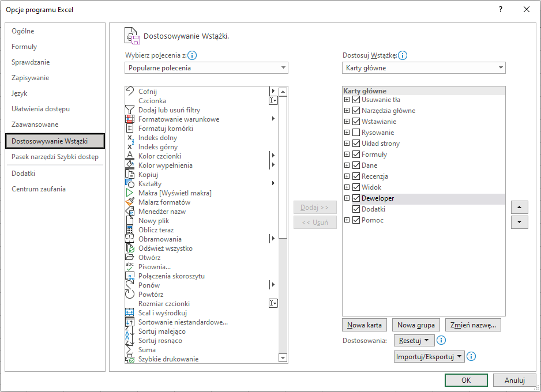This screenshot has height=392, width=541.
Task: Expand the Deweloper tree node
Action: click(347, 198)
